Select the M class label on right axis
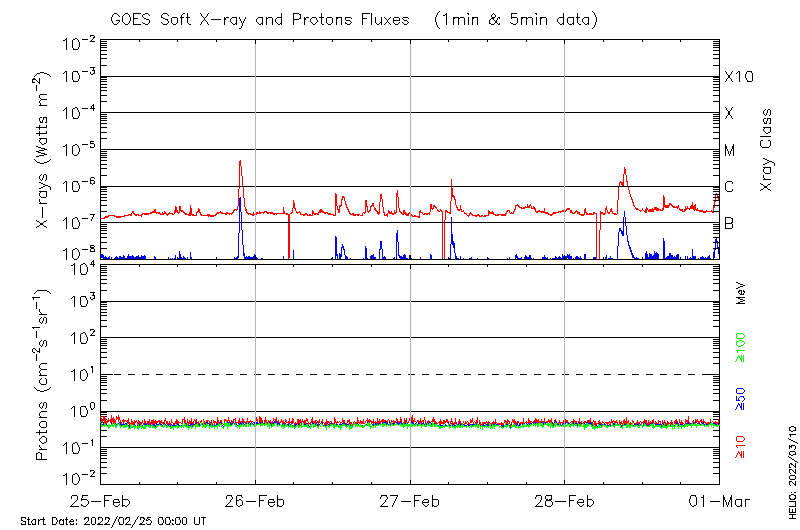The width and height of the screenshot is (800, 530). pos(730,151)
